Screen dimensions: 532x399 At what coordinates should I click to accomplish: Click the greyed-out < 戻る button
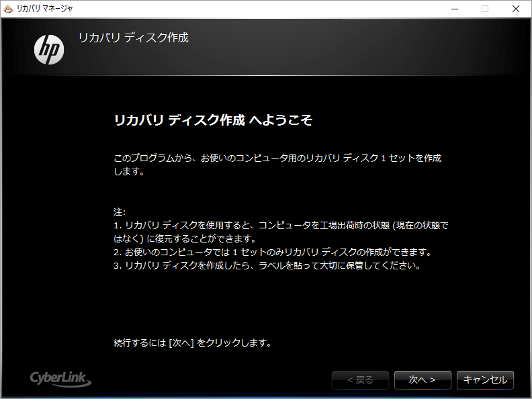[361, 380]
